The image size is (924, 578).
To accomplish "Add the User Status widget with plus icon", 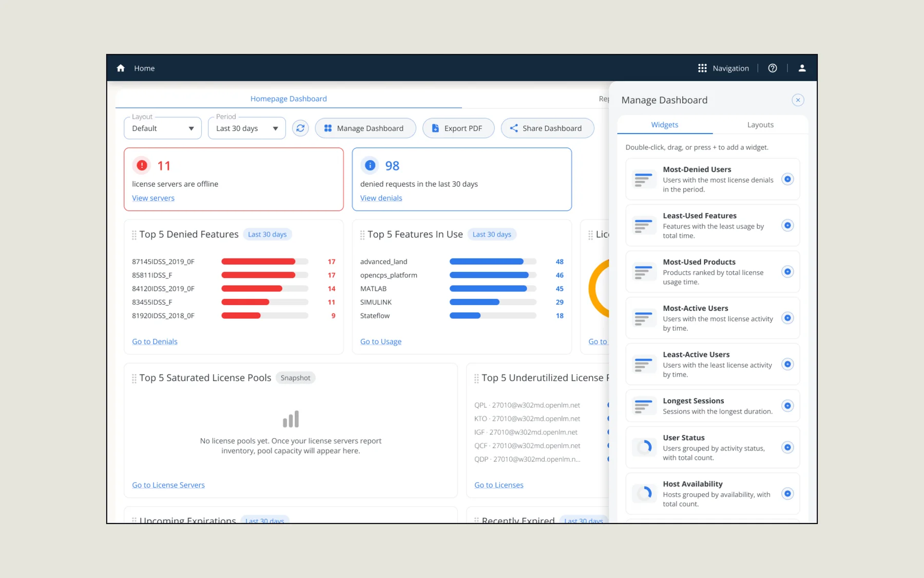I will click(787, 448).
